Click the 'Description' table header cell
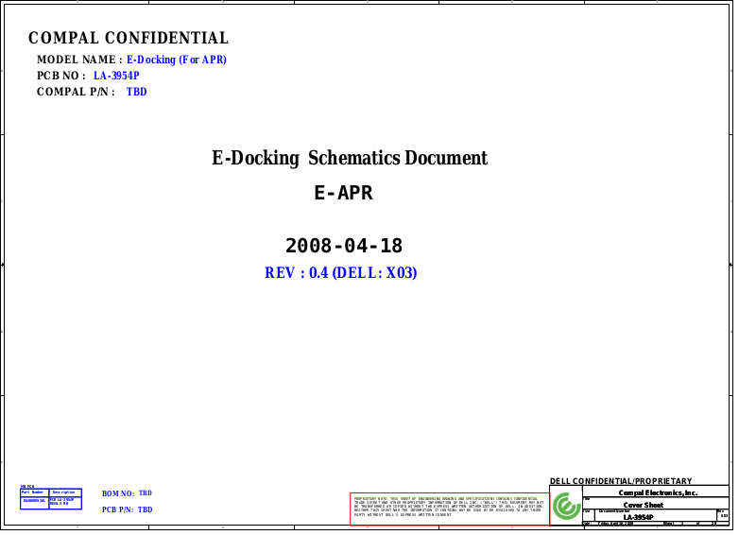Image resolution: width=756 pixels, height=535 pixels. [65, 492]
